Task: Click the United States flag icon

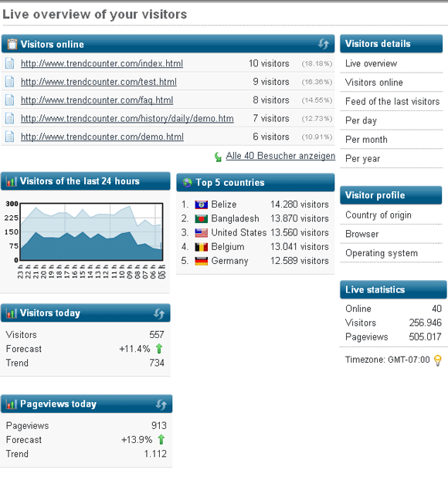Action: point(202,232)
